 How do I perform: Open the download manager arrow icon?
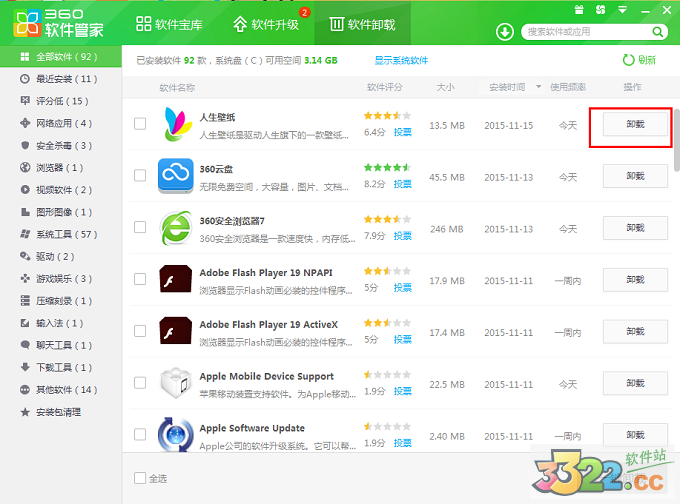505,32
